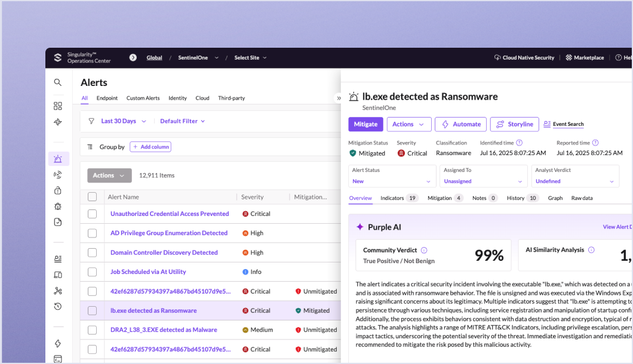Tick checkbox for Unauthorized Credential Access Prevented
The height and width of the screenshot is (364, 633).
pos(92,214)
